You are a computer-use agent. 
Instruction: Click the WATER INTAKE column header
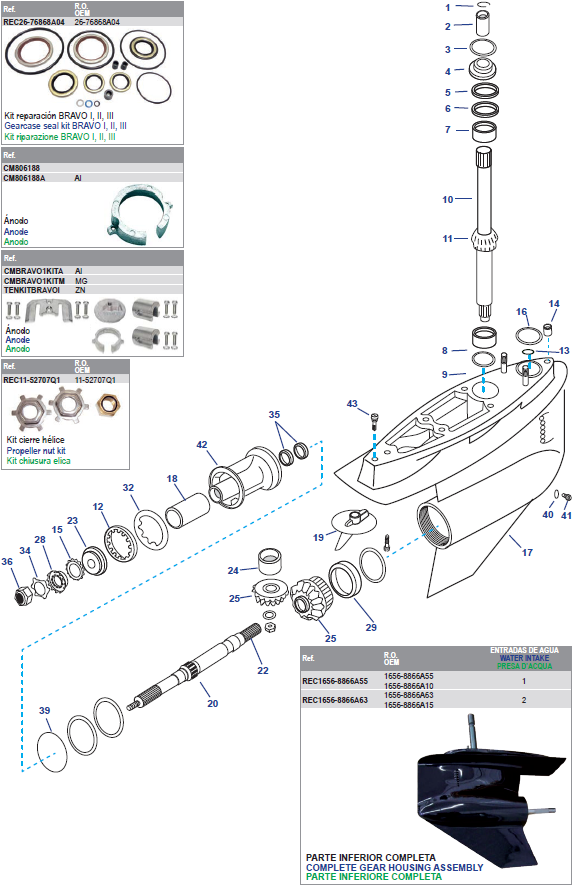[524, 658]
